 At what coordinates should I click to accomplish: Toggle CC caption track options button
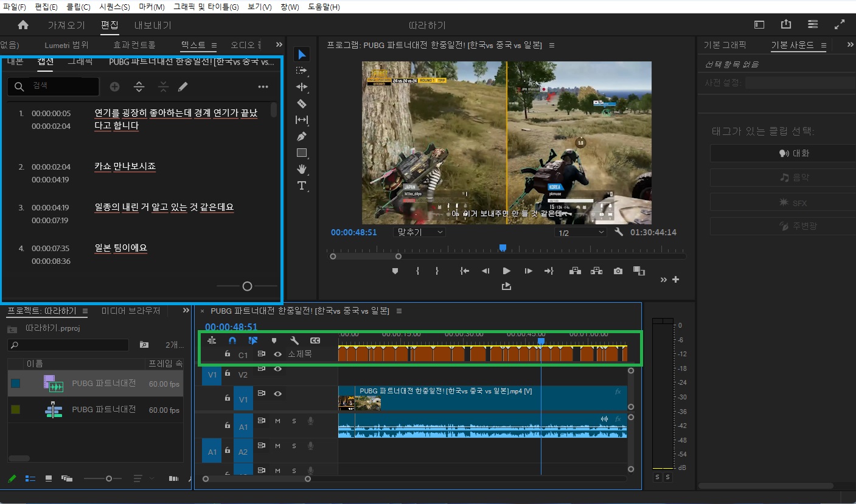[315, 341]
